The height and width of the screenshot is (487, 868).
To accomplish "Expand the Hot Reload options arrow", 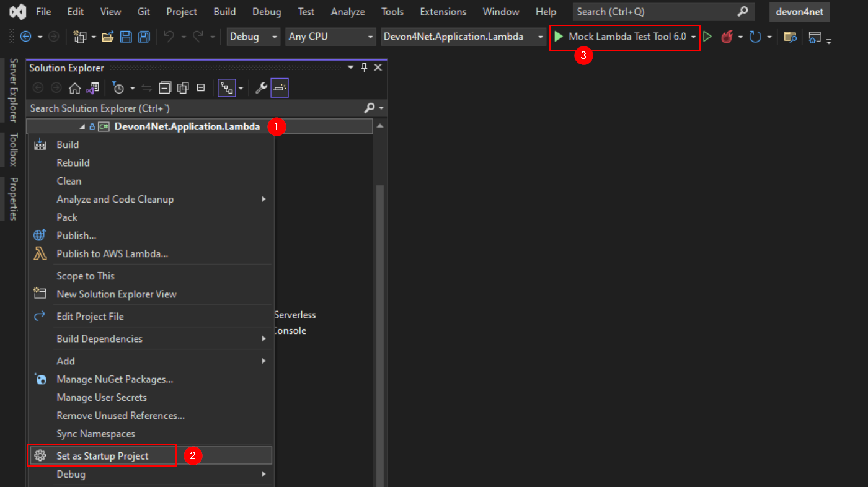I will (x=740, y=37).
